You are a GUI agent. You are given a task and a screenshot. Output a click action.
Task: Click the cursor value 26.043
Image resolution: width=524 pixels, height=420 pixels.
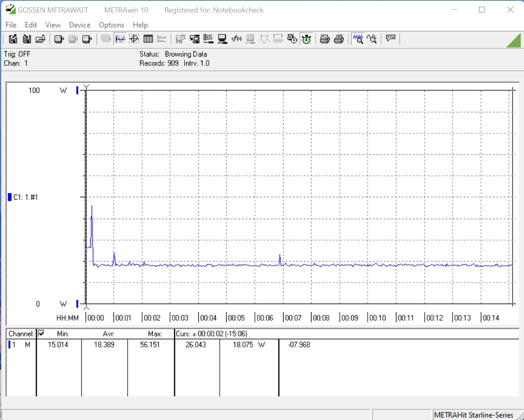(196, 345)
